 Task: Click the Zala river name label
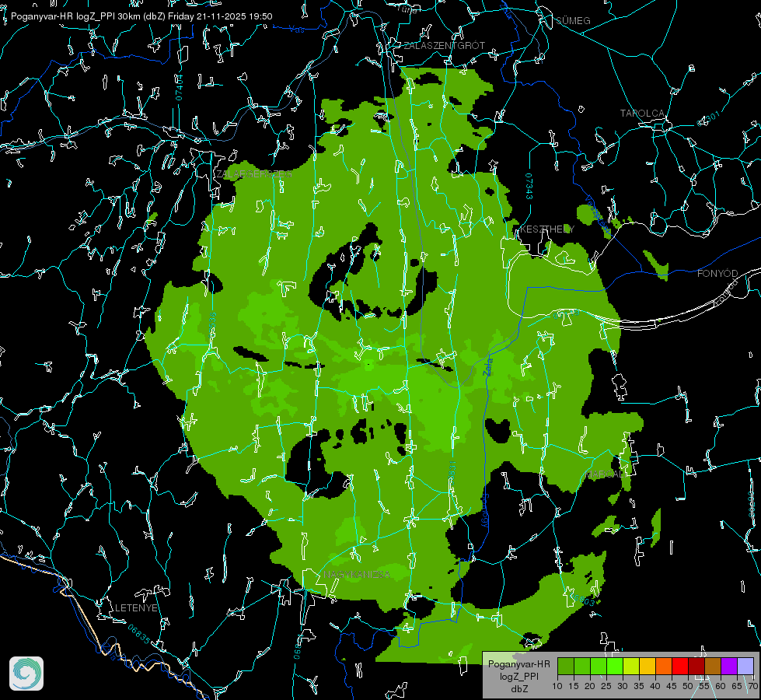click(487, 366)
